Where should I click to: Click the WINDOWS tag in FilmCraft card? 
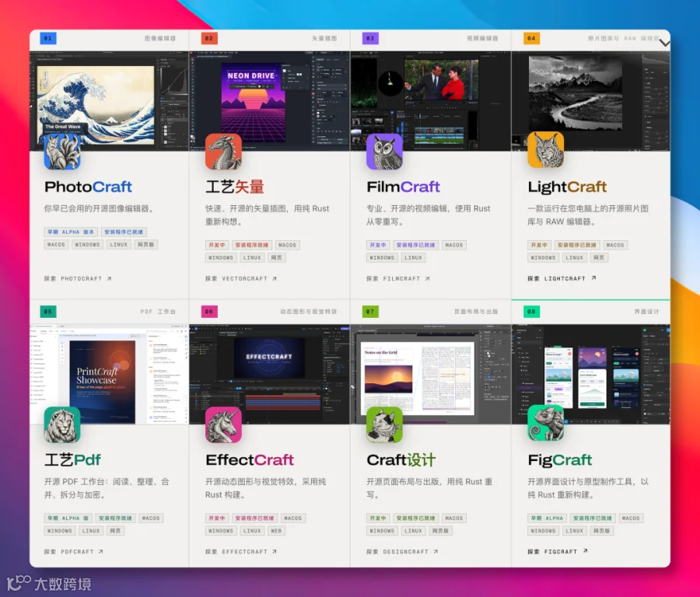[x=382, y=257]
